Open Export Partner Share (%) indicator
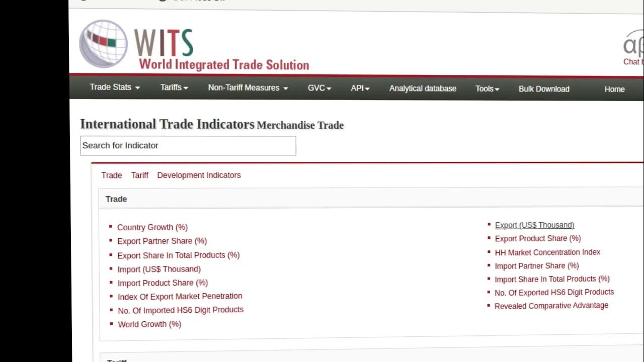The image size is (644, 362). (162, 241)
